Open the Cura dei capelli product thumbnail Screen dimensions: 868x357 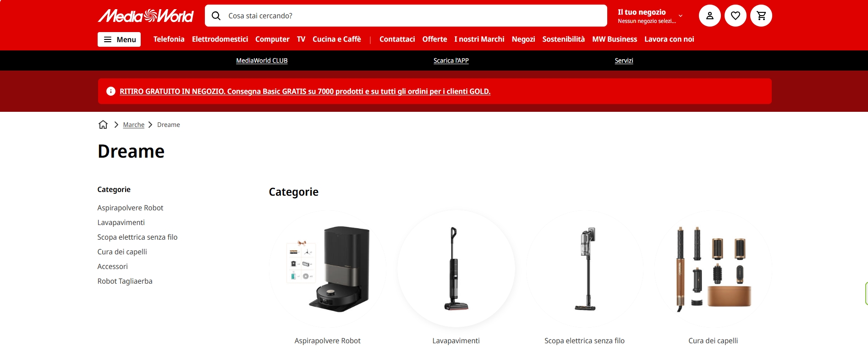(x=713, y=269)
